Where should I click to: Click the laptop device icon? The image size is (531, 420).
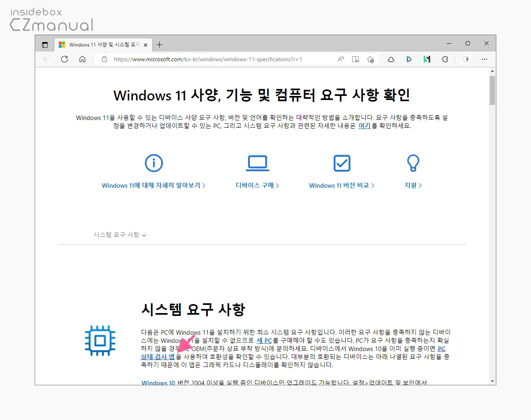[x=258, y=163]
